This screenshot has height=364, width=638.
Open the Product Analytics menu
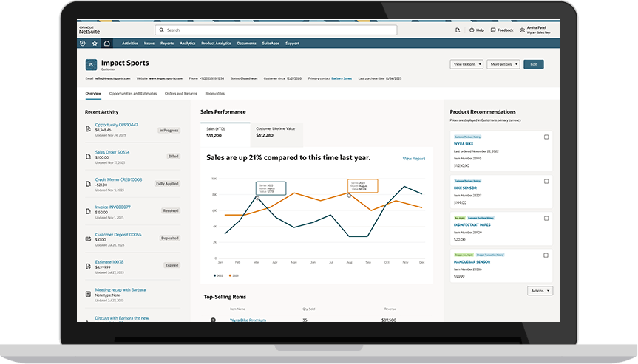[x=216, y=44]
